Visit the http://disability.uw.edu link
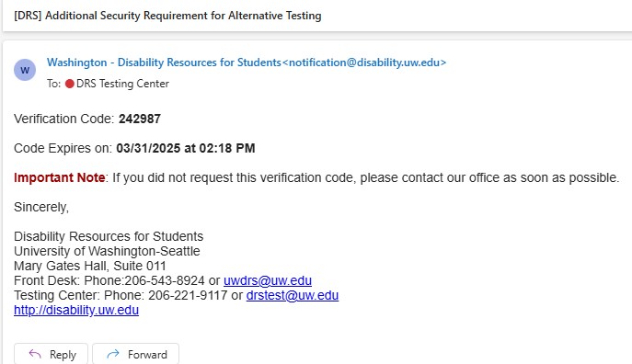Image resolution: width=632 pixels, height=364 pixels. pos(76,310)
